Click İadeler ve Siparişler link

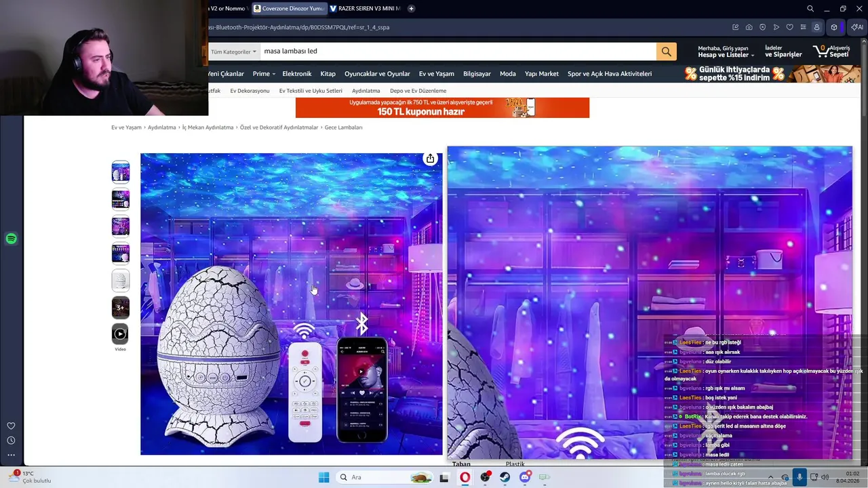pyautogui.click(x=783, y=52)
